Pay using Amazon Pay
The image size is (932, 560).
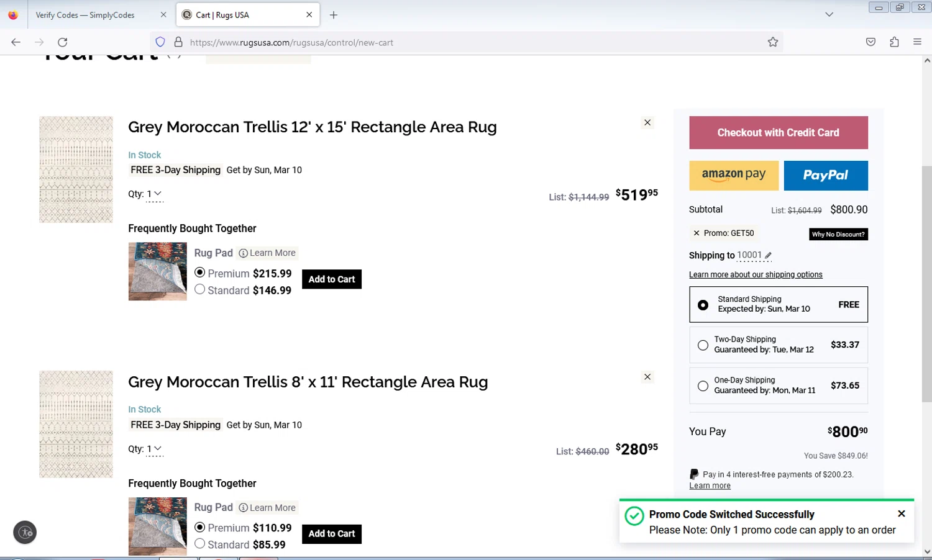[733, 175]
